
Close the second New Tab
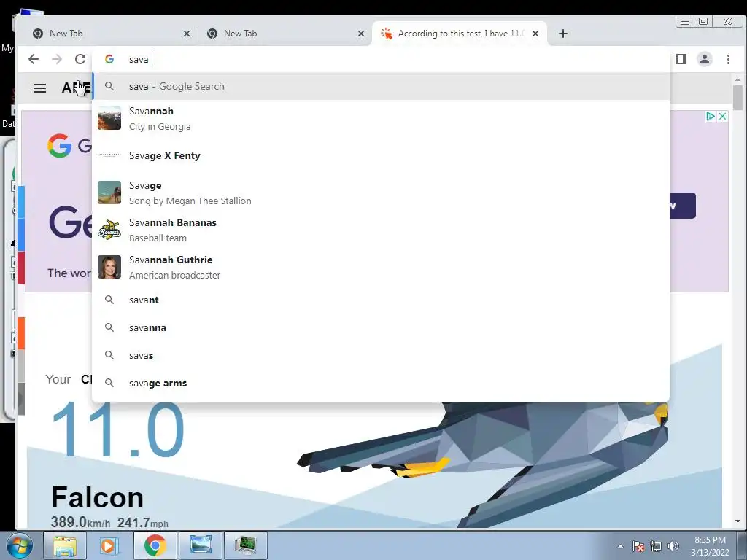click(361, 34)
